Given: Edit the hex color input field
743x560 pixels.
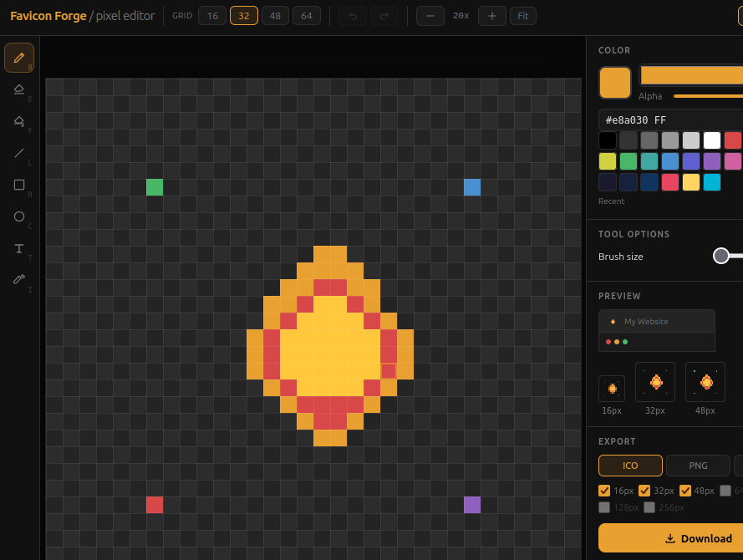Looking at the screenshot, I should click(x=670, y=120).
